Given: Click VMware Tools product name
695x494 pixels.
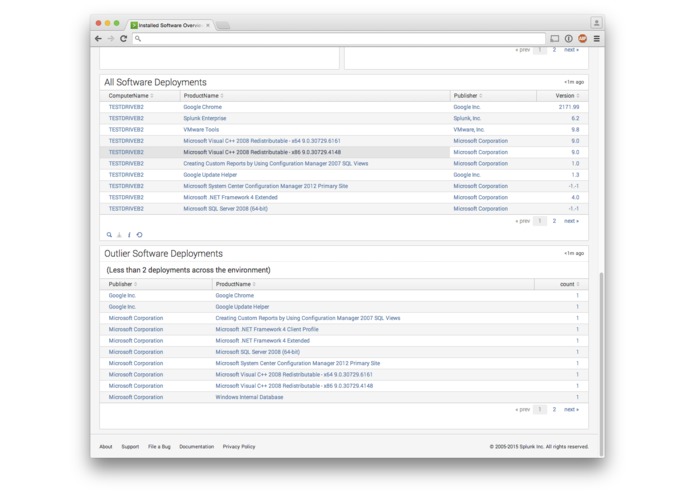Looking at the screenshot, I should tap(201, 130).
